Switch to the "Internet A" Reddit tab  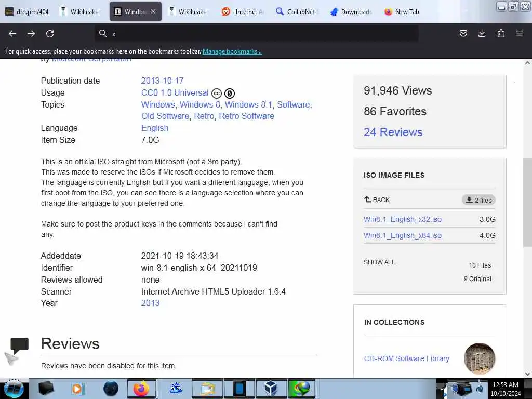pyautogui.click(x=243, y=11)
